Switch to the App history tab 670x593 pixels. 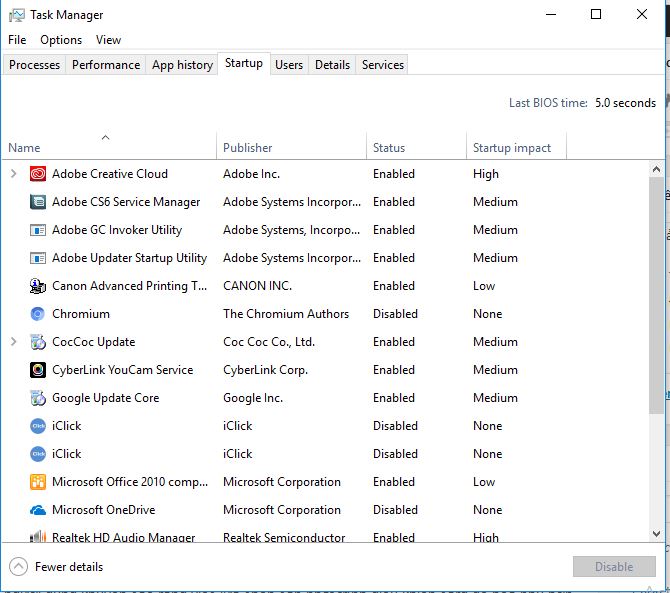[x=182, y=65]
